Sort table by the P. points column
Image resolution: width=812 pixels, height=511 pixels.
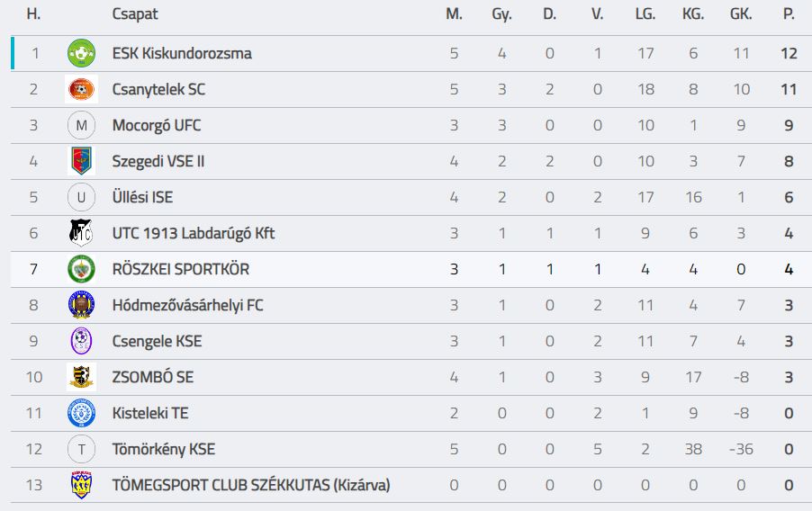(789, 15)
